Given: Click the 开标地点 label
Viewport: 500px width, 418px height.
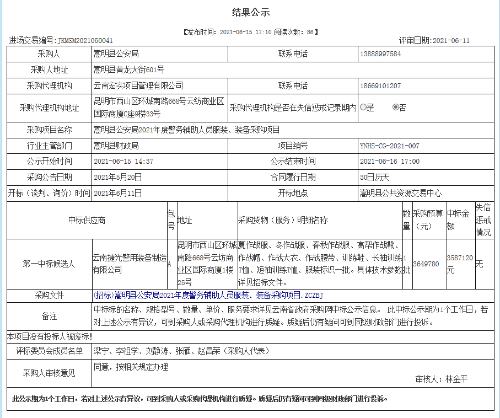Looking at the screenshot, I should click(x=293, y=193).
